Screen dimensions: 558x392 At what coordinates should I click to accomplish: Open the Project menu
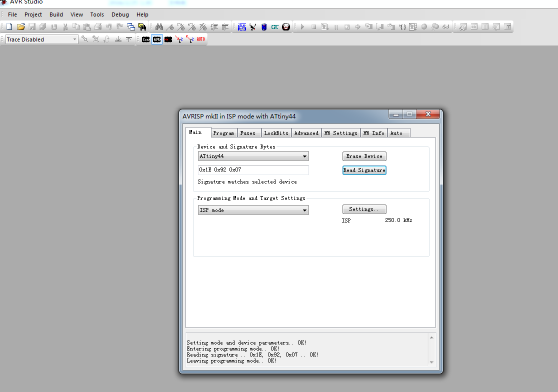click(x=33, y=14)
